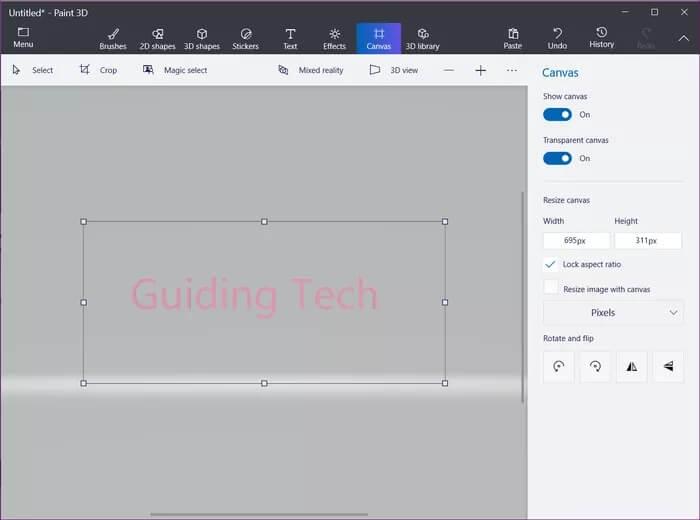Click the Canvas panel heading
Image resolution: width=700 pixels, height=520 pixels.
pyautogui.click(x=560, y=73)
